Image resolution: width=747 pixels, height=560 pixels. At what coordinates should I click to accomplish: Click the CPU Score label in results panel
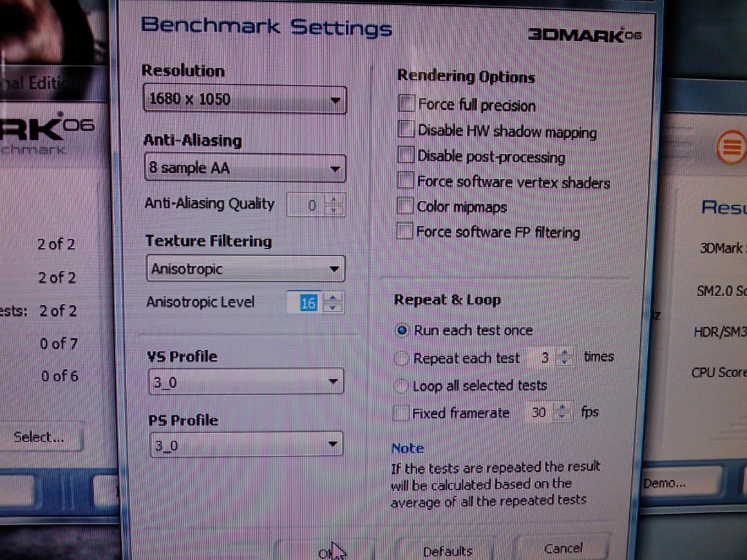coord(719,372)
